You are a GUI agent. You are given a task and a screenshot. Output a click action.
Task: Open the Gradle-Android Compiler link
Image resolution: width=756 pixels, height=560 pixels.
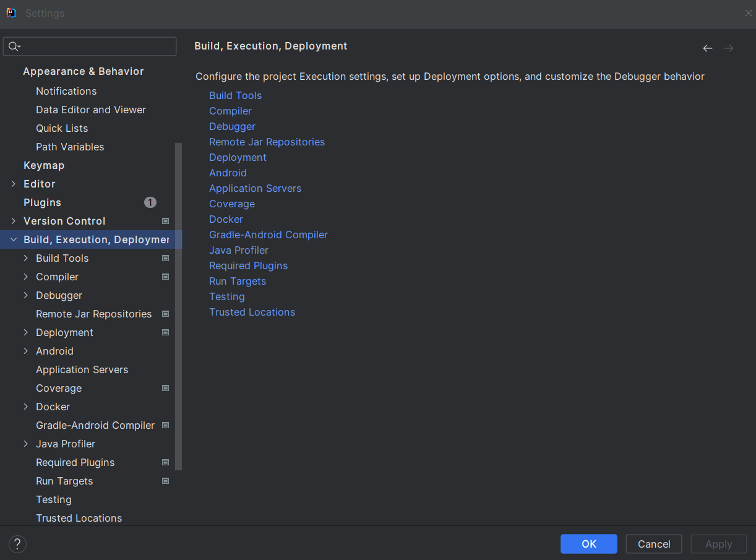point(268,235)
